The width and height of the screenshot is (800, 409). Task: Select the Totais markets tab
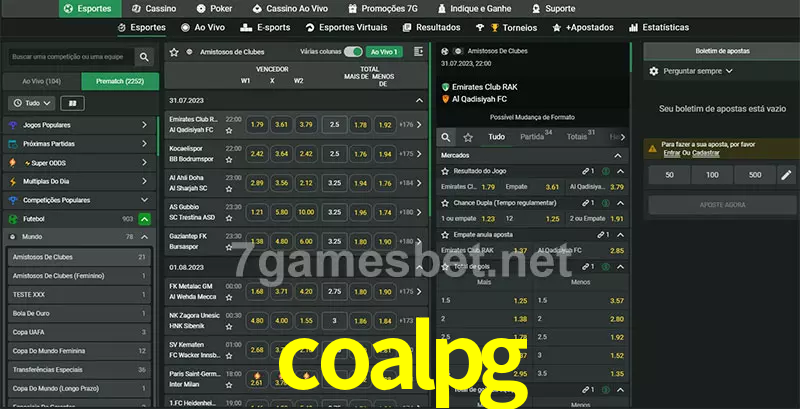pyautogui.click(x=581, y=137)
